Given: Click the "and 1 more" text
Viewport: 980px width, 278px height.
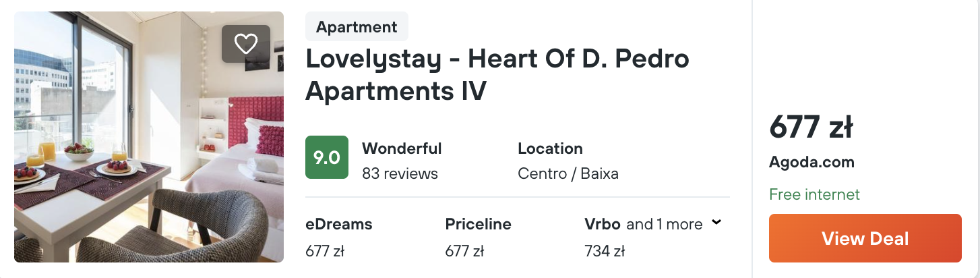Looking at the screenshot, I should point(665,224).
